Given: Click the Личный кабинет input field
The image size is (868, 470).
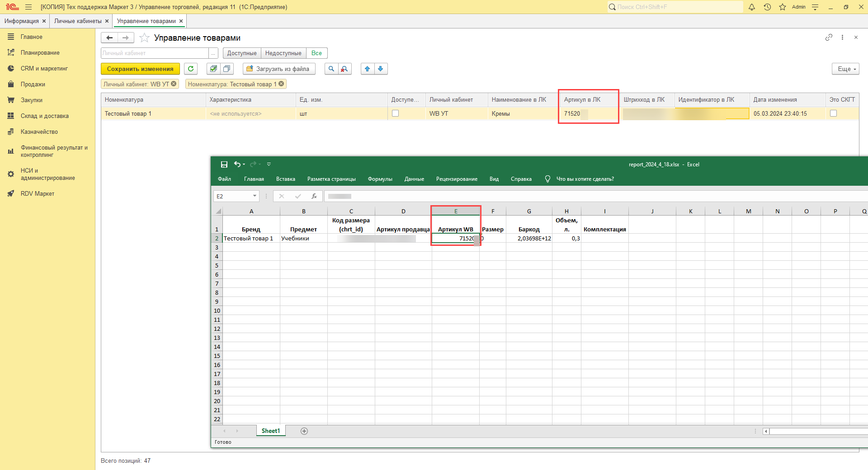Looking at the screenshot, I should point(154,53).
